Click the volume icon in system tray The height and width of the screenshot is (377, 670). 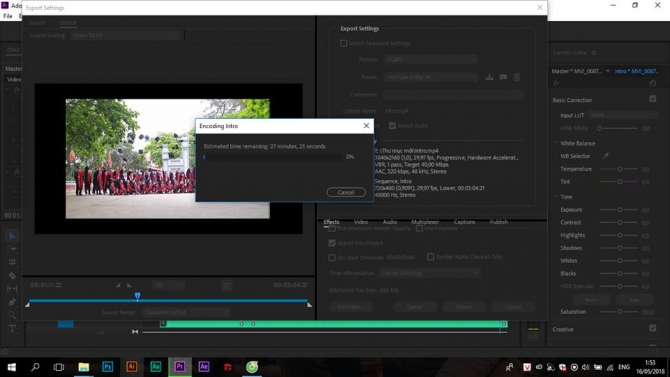tap(586, 367)
